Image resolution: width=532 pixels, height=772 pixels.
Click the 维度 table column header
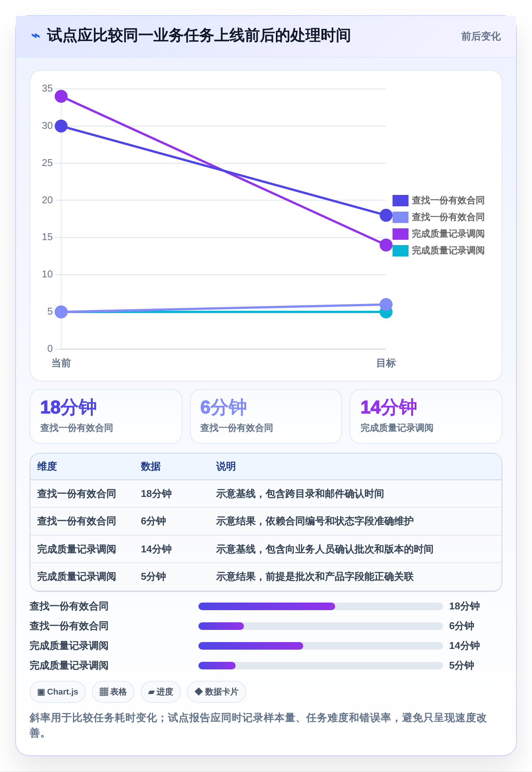point(47,466)
